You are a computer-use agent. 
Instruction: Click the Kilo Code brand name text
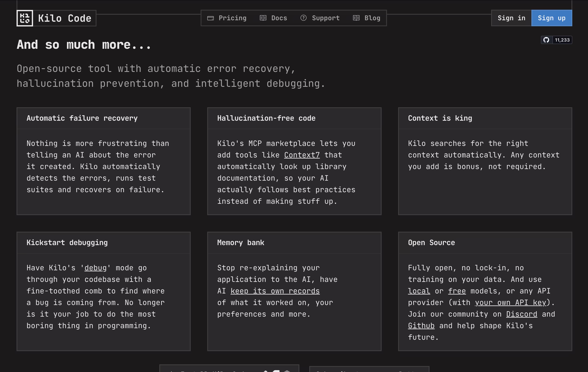coord(65,18)
